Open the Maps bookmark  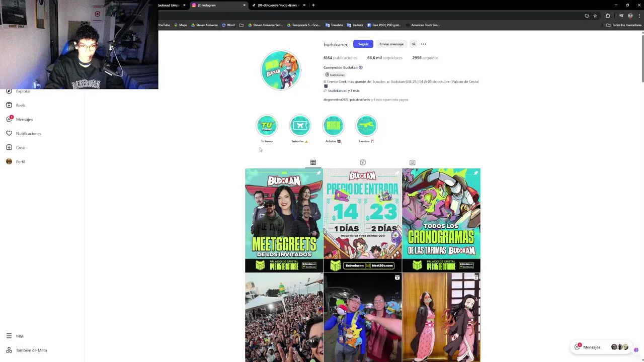coord(181,25)
